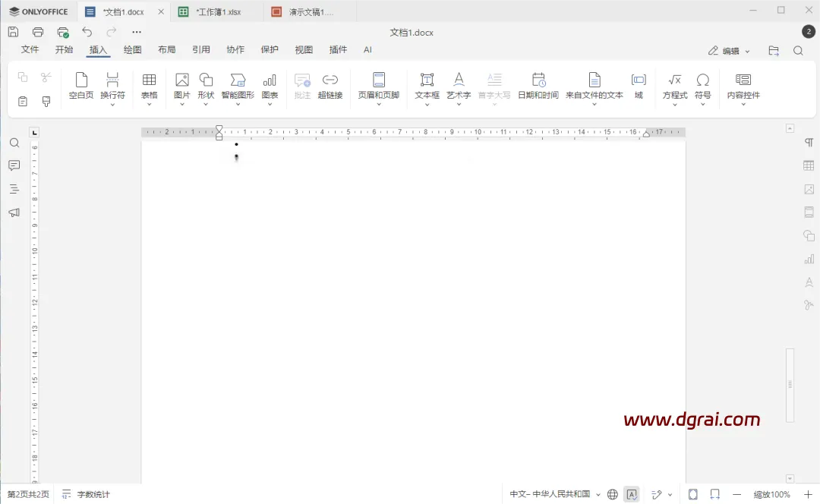Click the user avatar badge numbered 2
The image size is (820, 504).
[809, 31]
